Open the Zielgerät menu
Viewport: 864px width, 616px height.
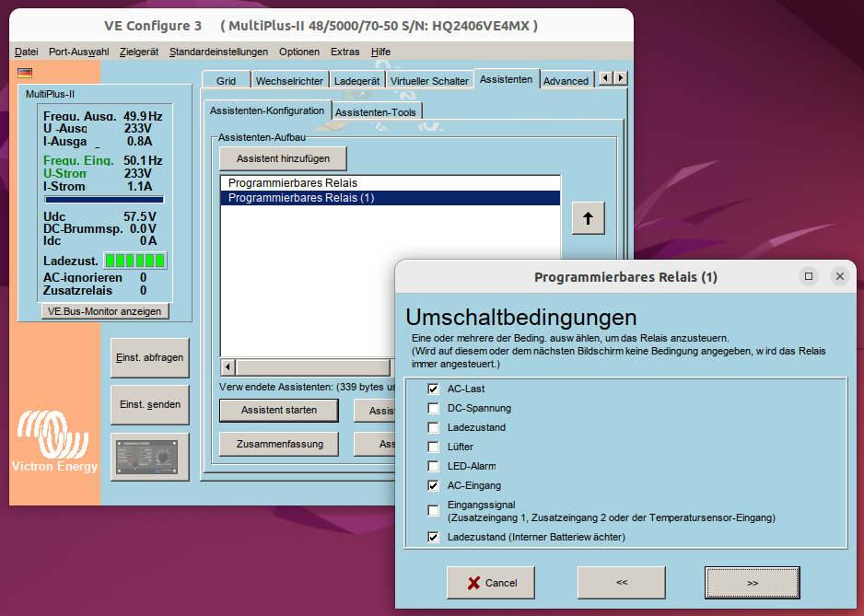coord(139,52)
